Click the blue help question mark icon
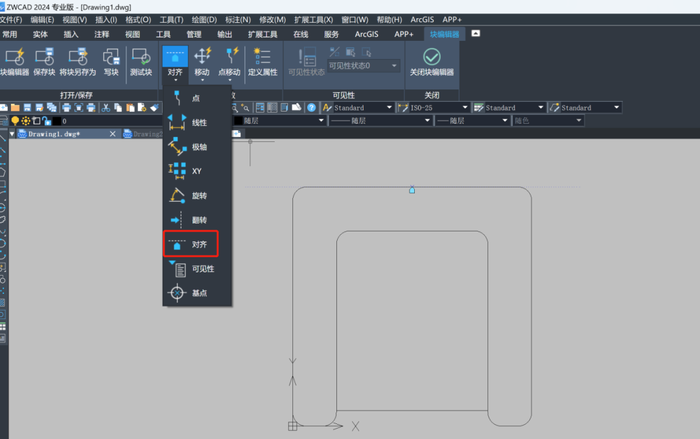 tap(312, 108)
